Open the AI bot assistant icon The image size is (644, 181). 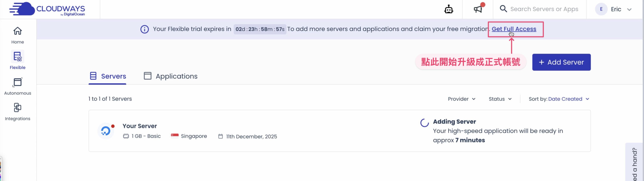point(449,9)
